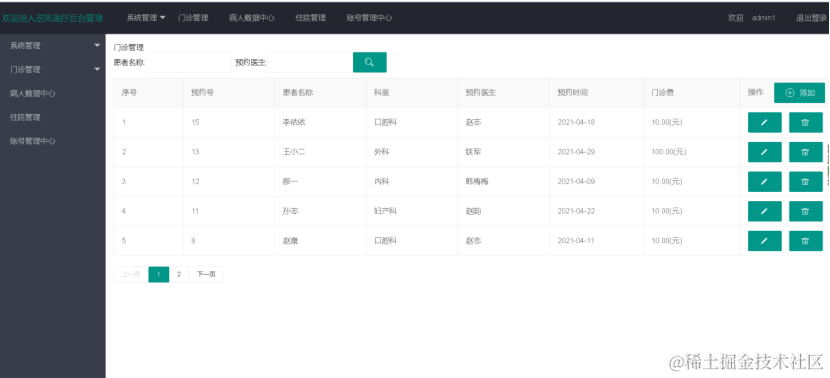Click patient name 李依依
Viewport: 830px width, 378px height.
[x=294, y=122]
